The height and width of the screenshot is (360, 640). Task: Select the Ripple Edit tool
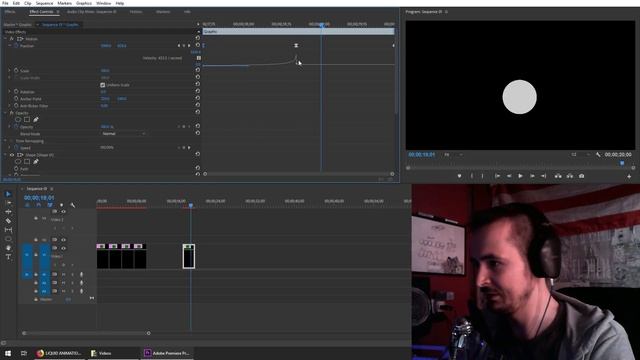8,212
